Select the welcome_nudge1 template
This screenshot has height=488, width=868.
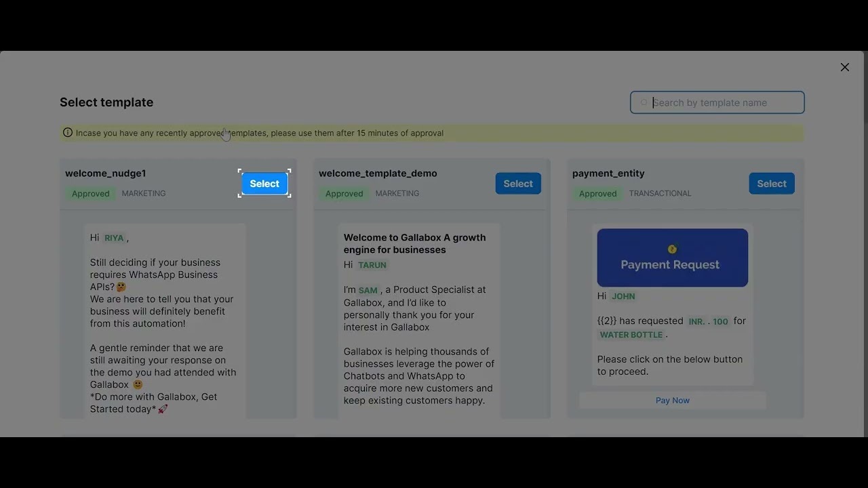[x=264, y=184]
